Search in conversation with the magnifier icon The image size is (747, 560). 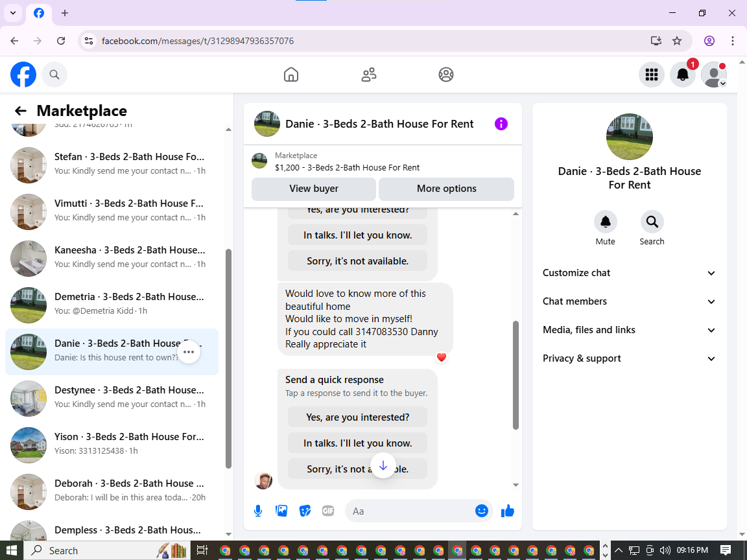[652, 222]
